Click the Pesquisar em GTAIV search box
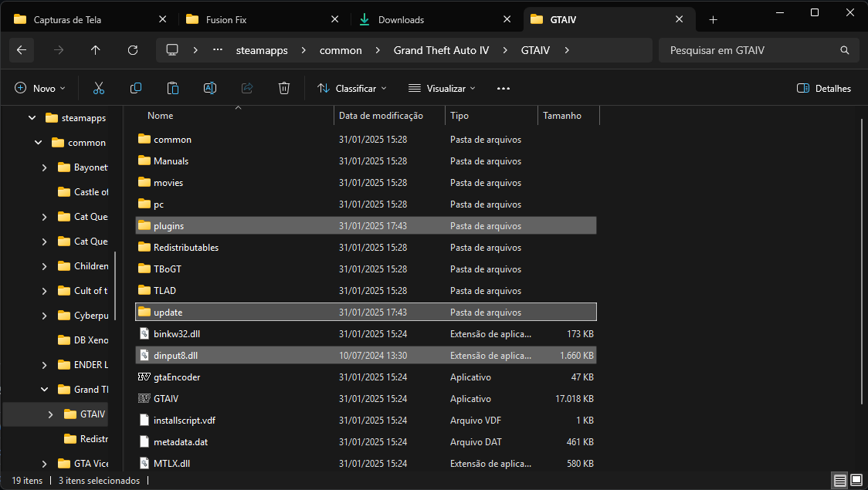 click(x=749, y=50)
